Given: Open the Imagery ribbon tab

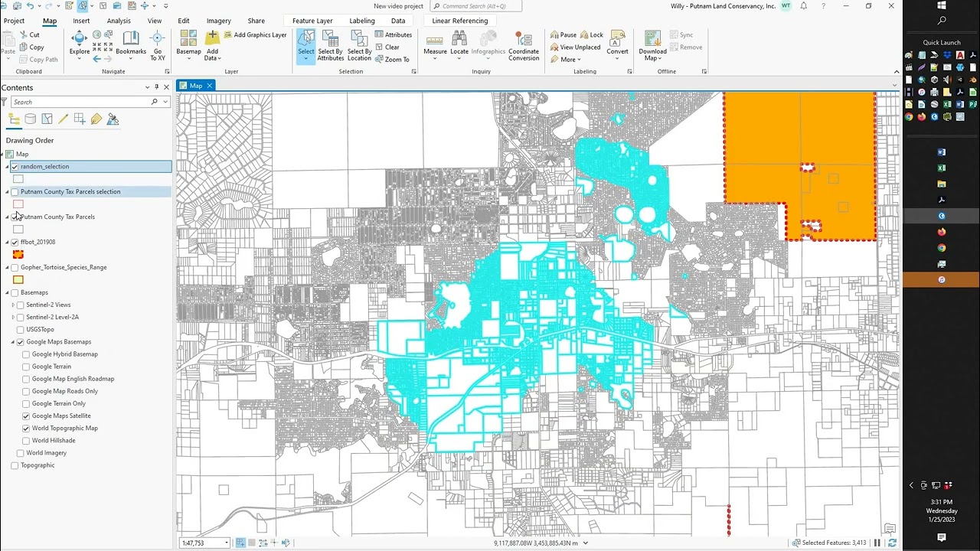Looking at the screenshot, I should tap(218, 21).
